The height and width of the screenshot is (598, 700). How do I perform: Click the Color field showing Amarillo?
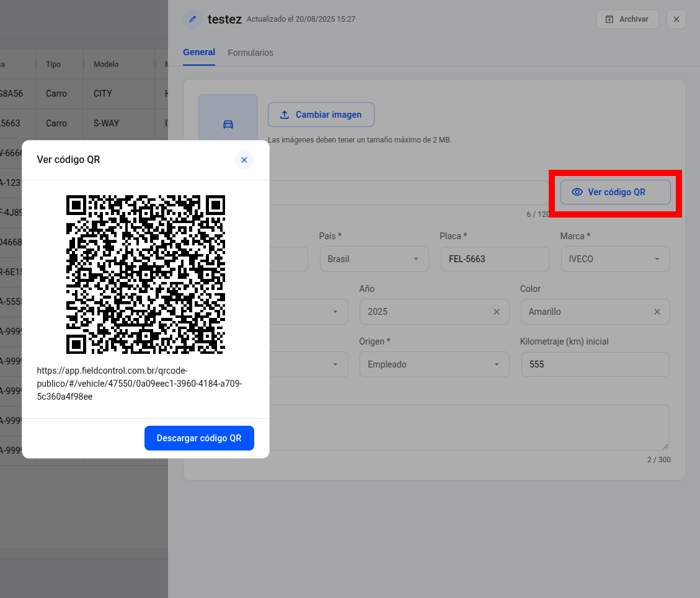[x=595, y=312]
